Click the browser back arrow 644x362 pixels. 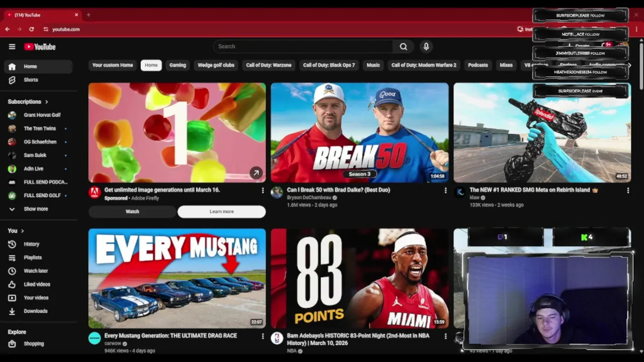click(x=8, y=29)
